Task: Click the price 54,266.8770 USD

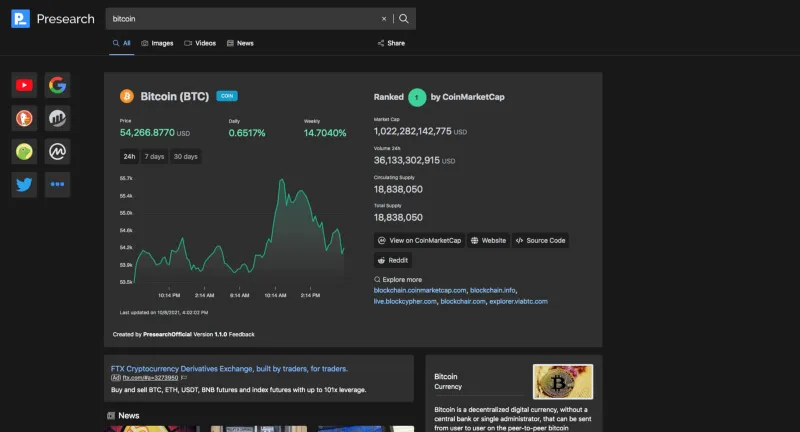Action: (x=155, y=133)
